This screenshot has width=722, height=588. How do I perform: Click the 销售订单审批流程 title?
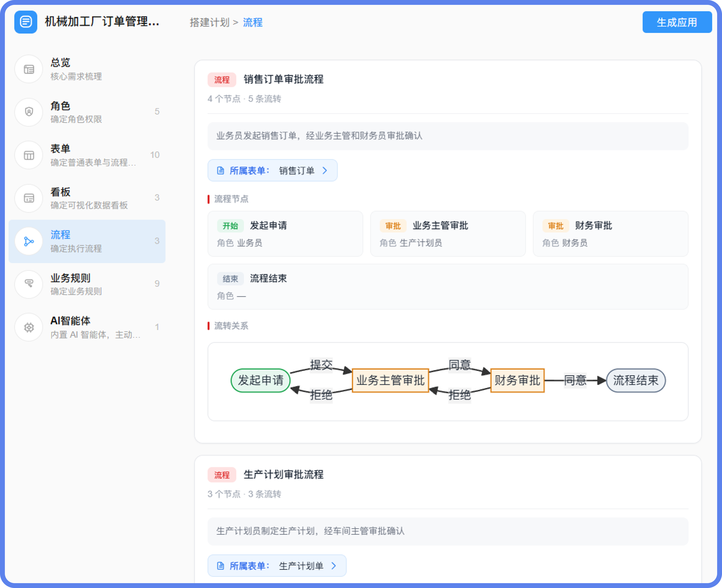(284, 79)
